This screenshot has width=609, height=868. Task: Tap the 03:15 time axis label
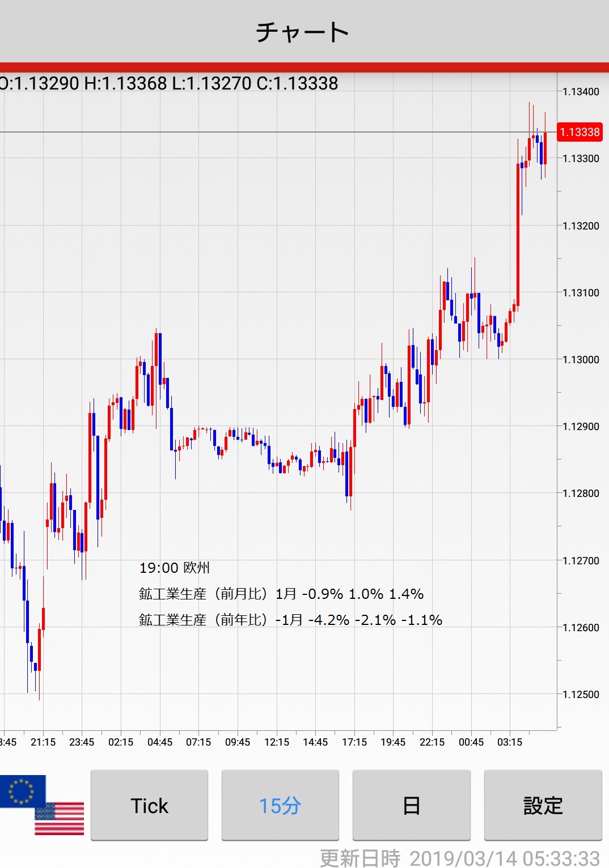point(510,742)
